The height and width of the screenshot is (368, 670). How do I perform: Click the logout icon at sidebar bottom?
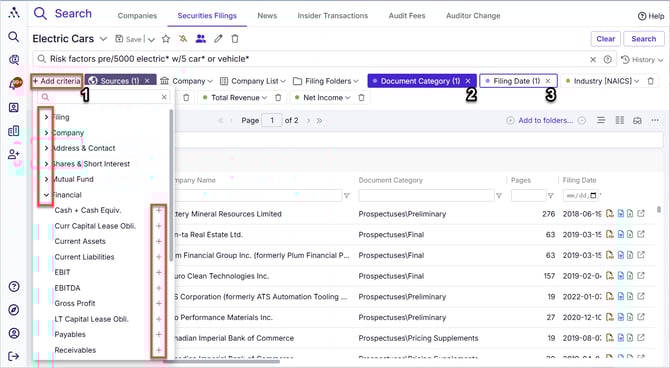point(14,356)
